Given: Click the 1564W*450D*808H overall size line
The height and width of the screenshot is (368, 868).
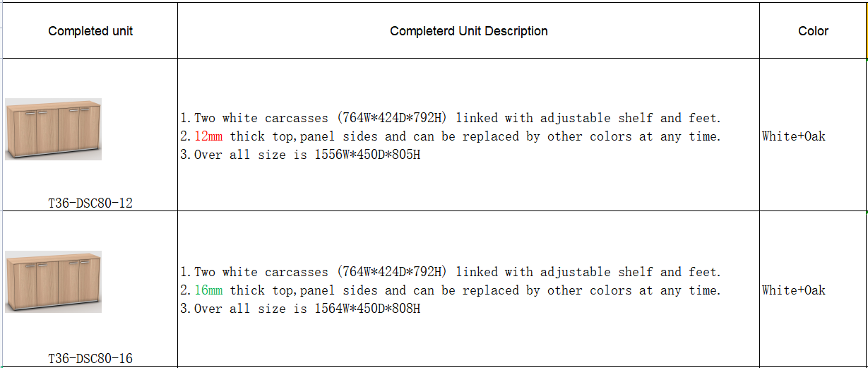Looking at the screenshot, I should coord(300,309).
